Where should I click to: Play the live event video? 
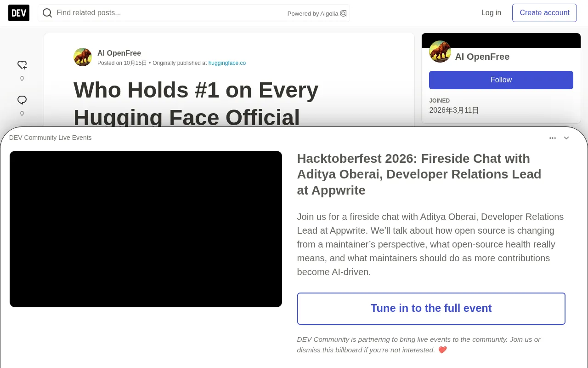[146, 229]
